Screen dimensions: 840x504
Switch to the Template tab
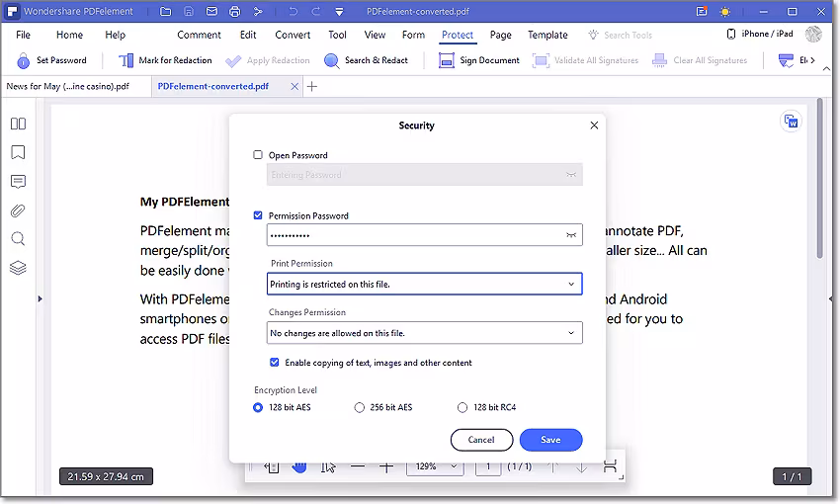point(547,35)
